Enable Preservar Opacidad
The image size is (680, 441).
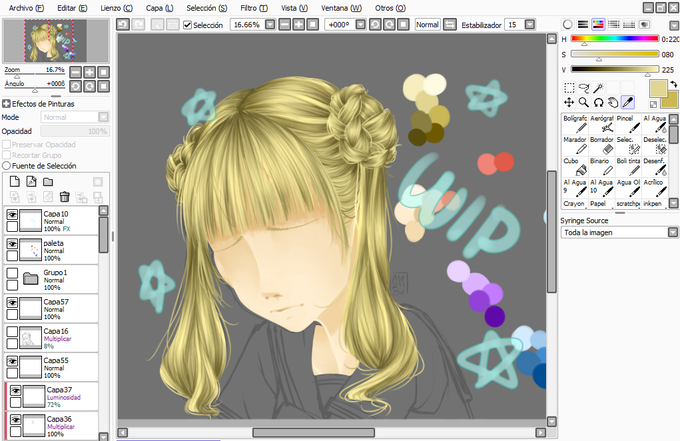tap(7, 144)
